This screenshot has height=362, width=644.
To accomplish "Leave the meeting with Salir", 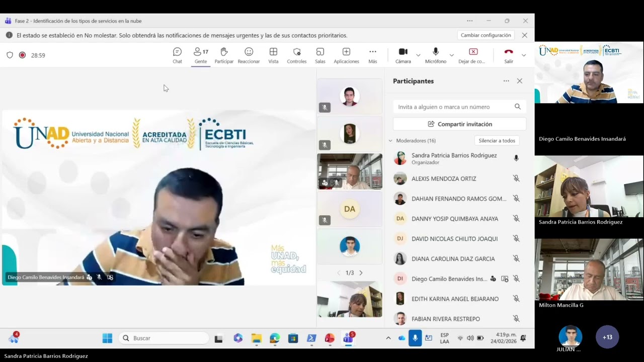I will tap(509, 55).
